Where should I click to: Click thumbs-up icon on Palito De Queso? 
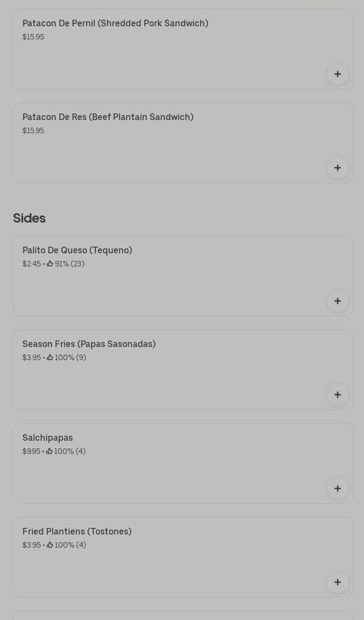point(50,264)
